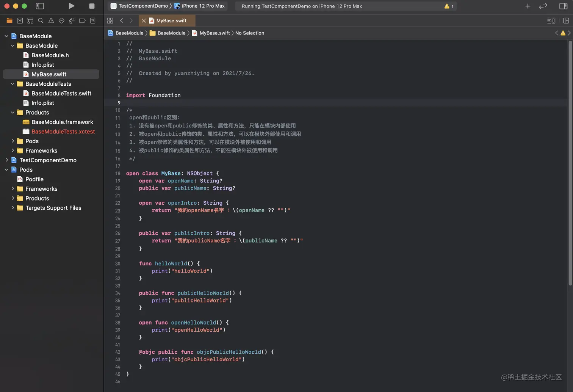Toggle the navigator sidebar visibility

pyautogui.click(x=40, y=6)
